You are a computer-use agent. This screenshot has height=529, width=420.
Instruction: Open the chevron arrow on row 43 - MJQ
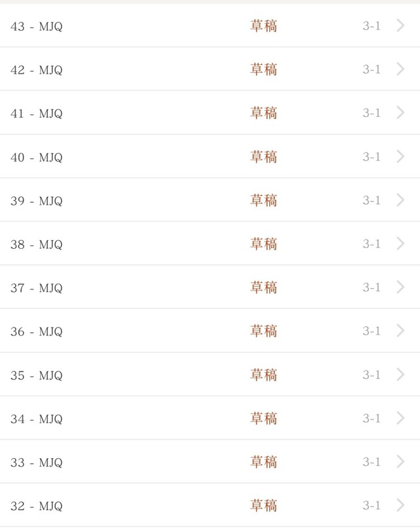click(401, 26)
